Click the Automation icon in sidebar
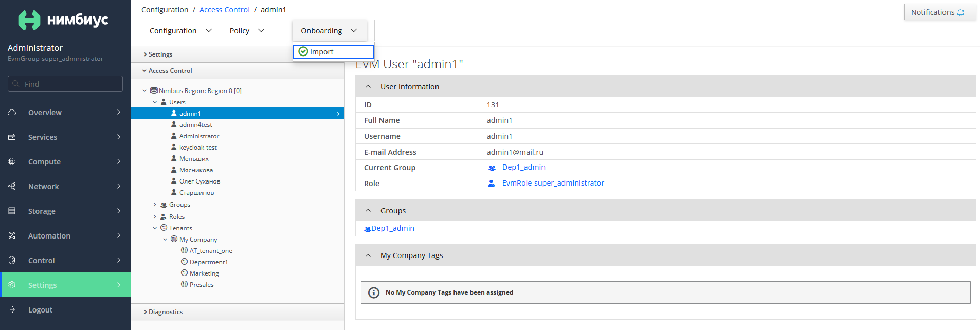 [x=12, y=235]
